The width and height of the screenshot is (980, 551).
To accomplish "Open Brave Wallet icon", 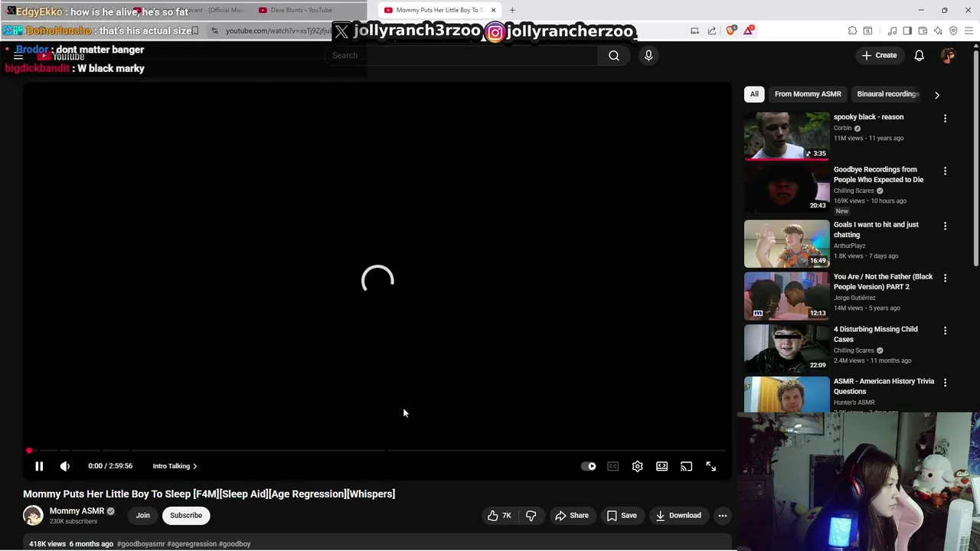I will click(923, 31).
